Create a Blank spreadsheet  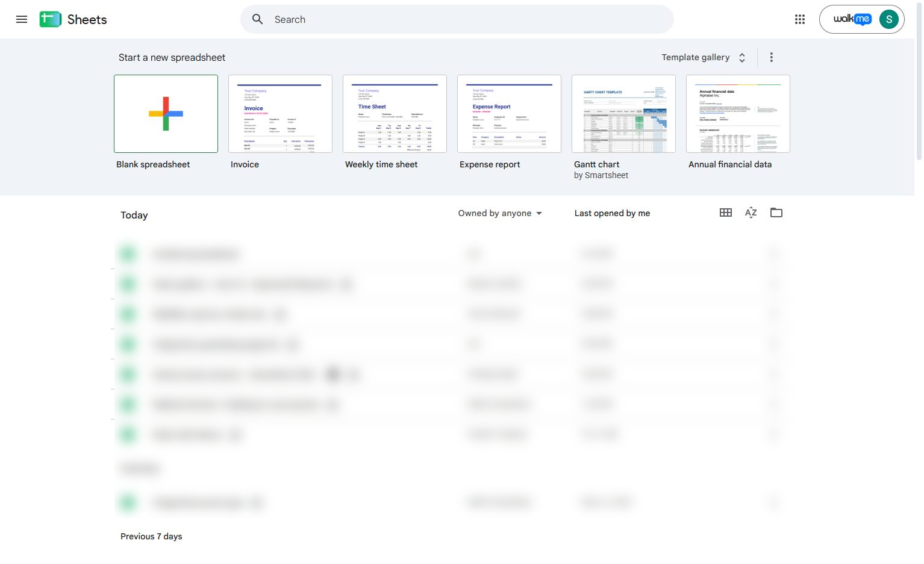point(166,114)
